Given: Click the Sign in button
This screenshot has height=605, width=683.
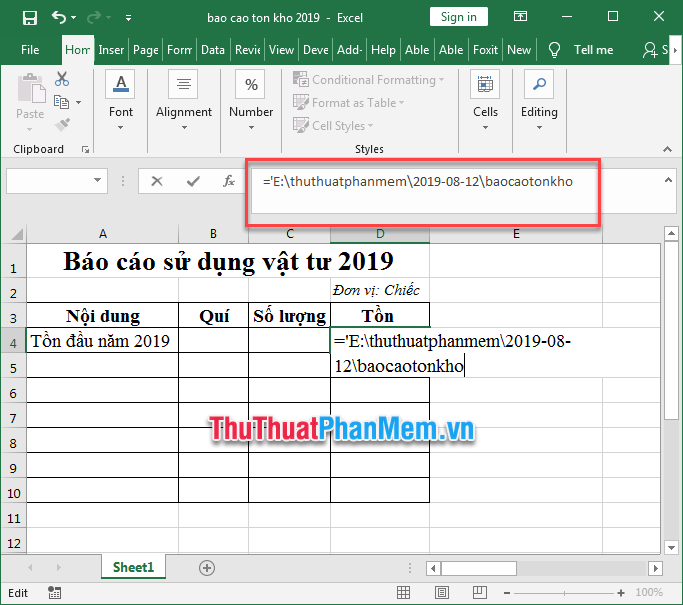Looking at the screenshot, I should pos(459,17).
